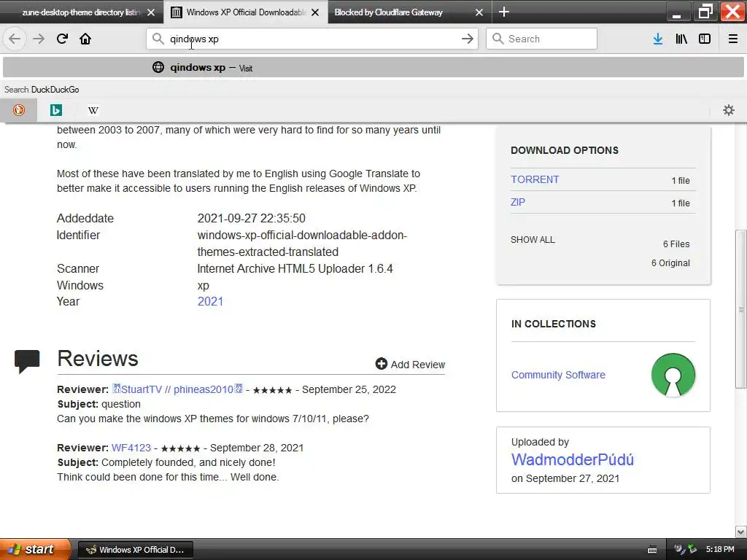
Task: Switch to zune-desktop-theme directory listing tab
Action: [x=82, y=12]
